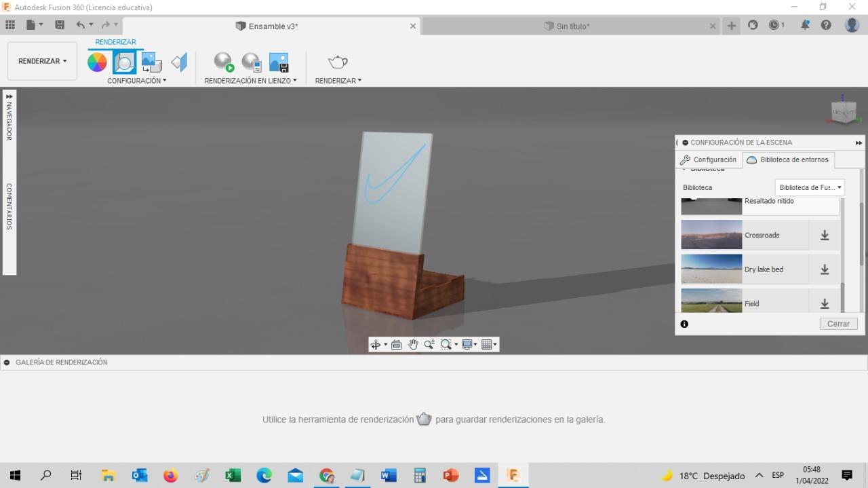868x488 pixels.
Task: Open the data panel grid icon
Action: pos(10,25)
